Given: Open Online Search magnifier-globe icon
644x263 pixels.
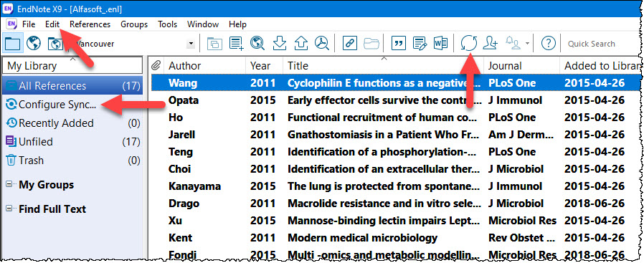Looking at the screenshot, I should point(257,43).
